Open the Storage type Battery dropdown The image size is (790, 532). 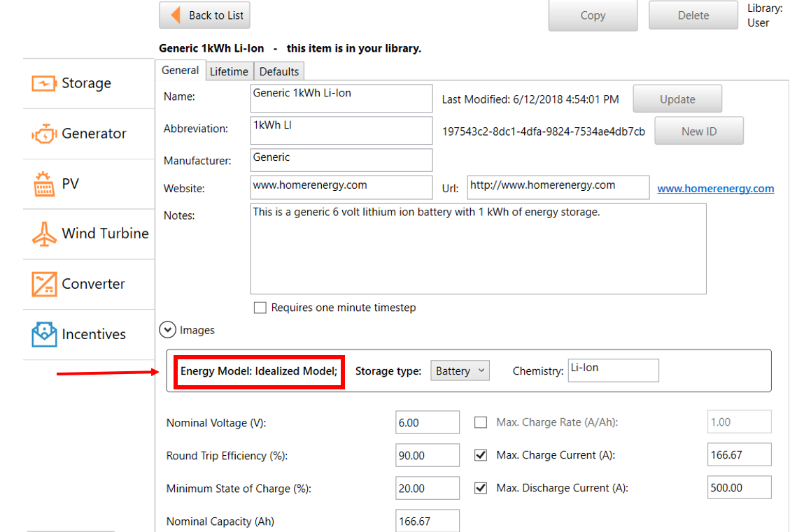[x=460, y=371]
